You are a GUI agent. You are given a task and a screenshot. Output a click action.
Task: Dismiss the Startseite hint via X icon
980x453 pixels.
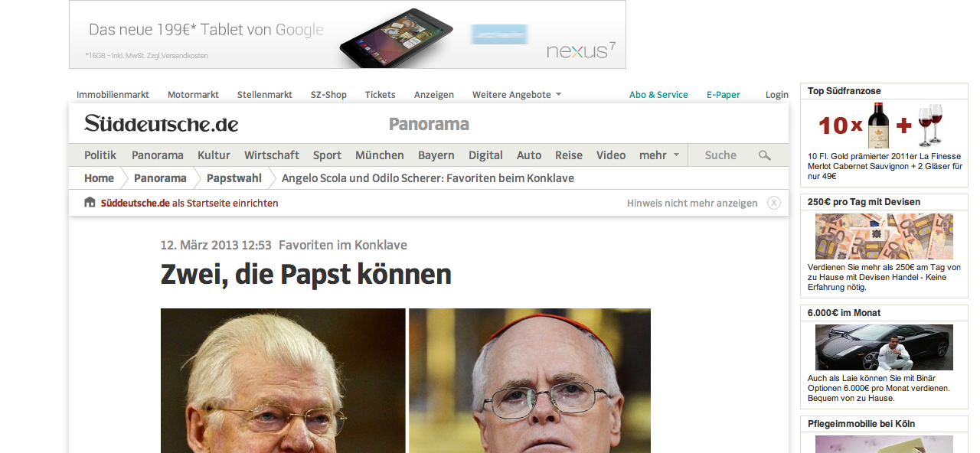coord(774,203)
